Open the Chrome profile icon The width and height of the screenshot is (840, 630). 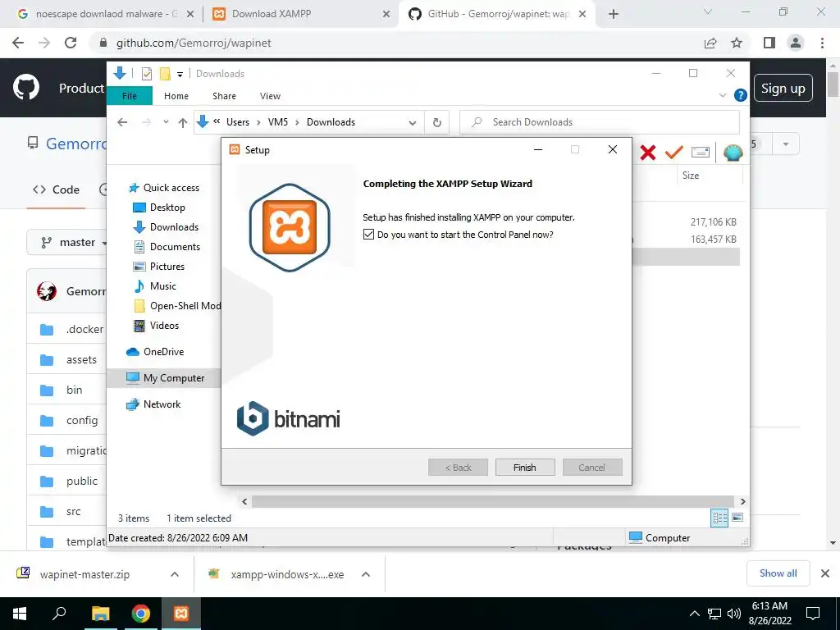(x=796, y=43)
